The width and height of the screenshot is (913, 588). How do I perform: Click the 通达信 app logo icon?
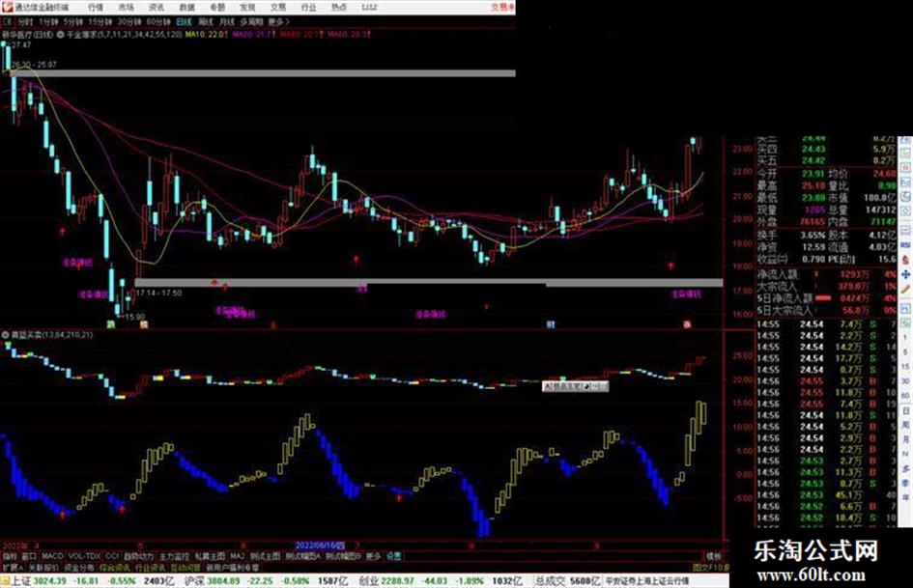pos(7,7)
